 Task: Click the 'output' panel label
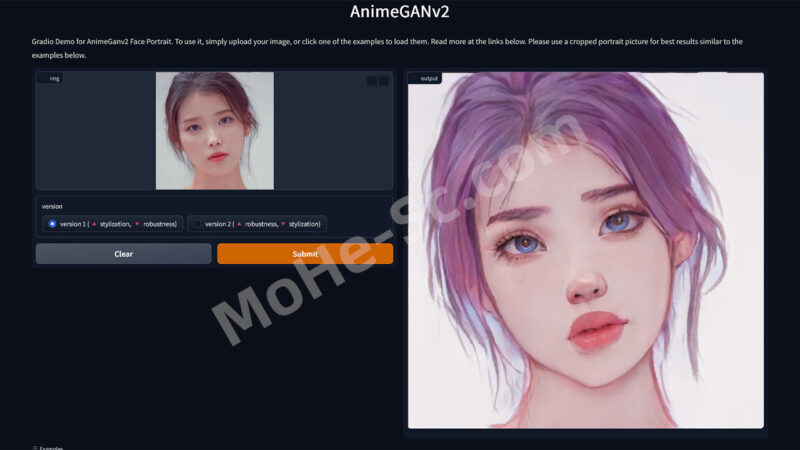pyautogui.click(x=425, y=79)
